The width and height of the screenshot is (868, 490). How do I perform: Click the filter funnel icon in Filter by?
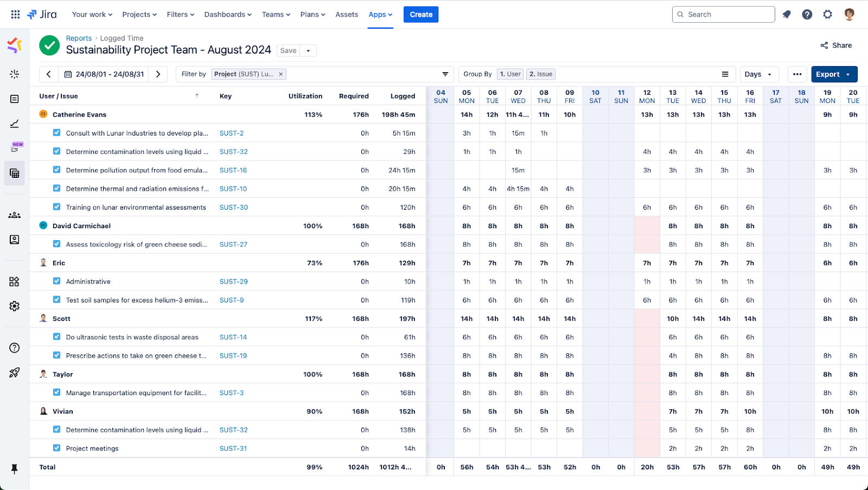(445, 74)
